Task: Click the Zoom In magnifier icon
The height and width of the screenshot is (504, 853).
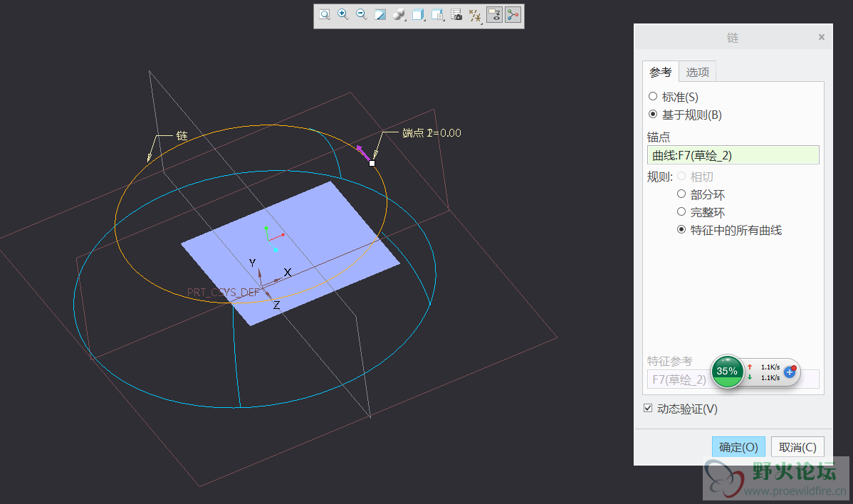Action: (342, 15)
